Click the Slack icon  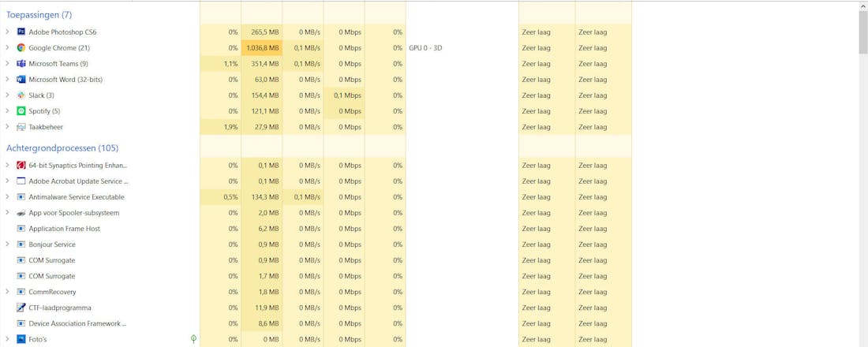pos(21,95)
